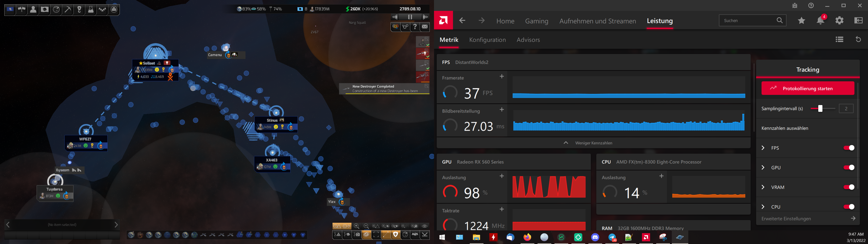Open the New Destroyer Completed notification
868x244 pixels.
384,89
